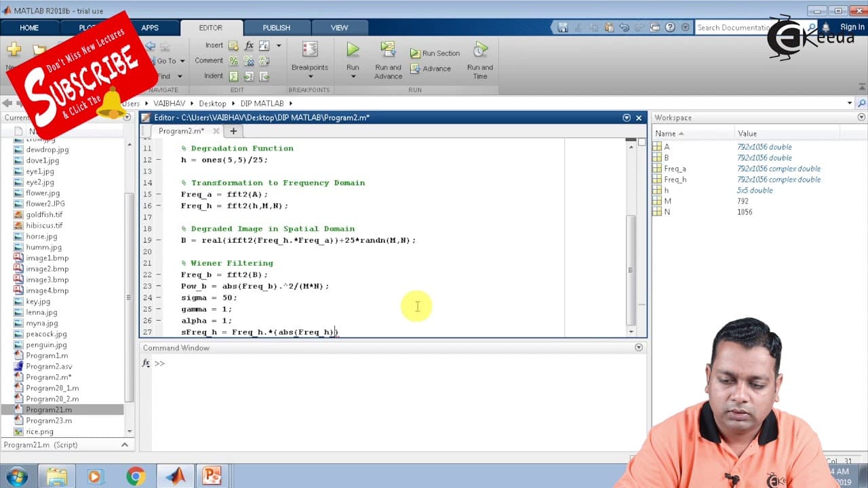The height and width of the screenshot is (488, 868).
Task: Select the Program2.m editor tab
Action: 181,131
